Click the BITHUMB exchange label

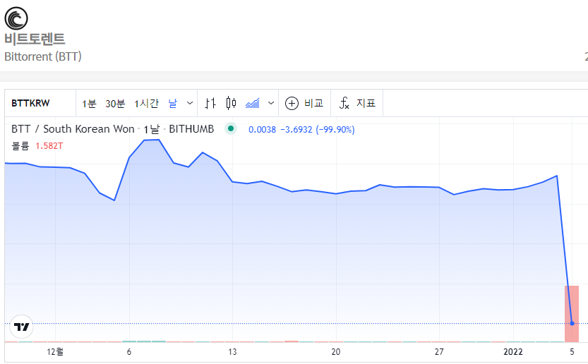[191, 129]
